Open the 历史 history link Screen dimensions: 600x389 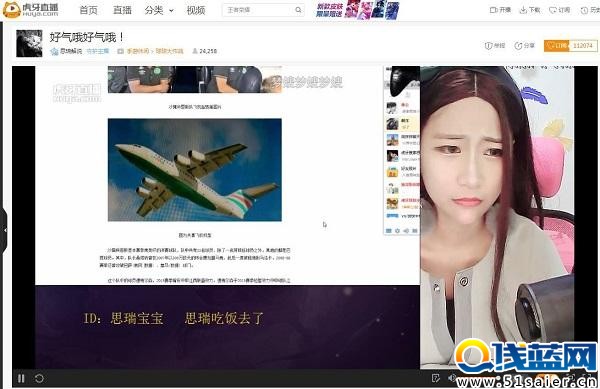coord(590,10)
